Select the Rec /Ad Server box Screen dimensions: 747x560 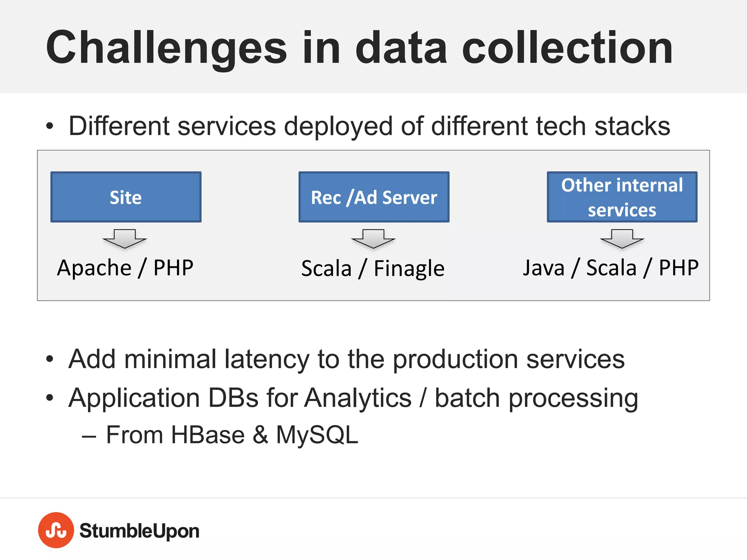coord(374,197)
